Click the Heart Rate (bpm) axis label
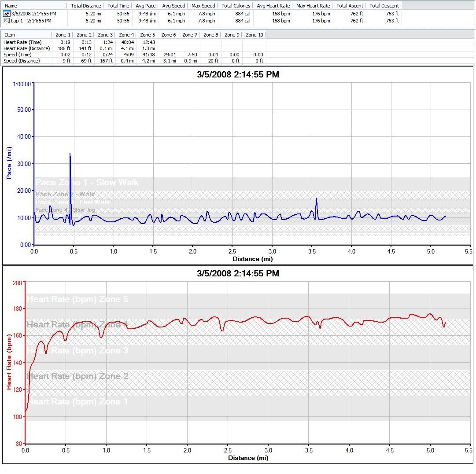Viewport: 476px width, 474px height. point(9,362)
